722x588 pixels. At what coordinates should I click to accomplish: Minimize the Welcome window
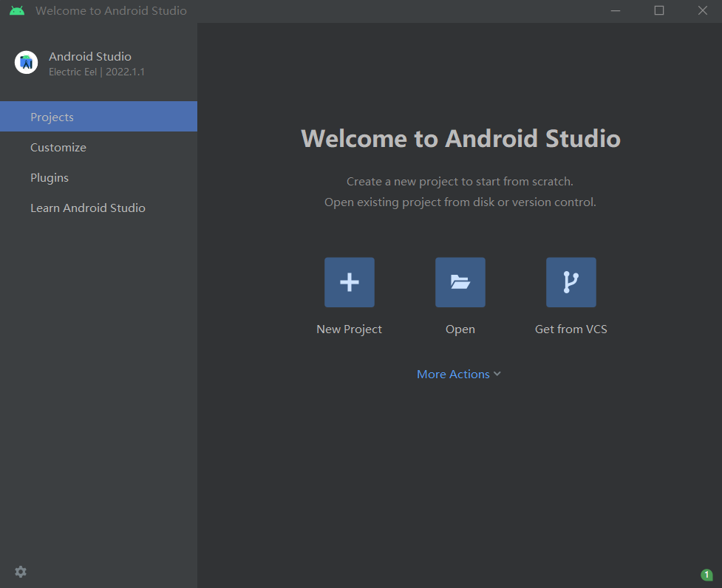[616, 10]
